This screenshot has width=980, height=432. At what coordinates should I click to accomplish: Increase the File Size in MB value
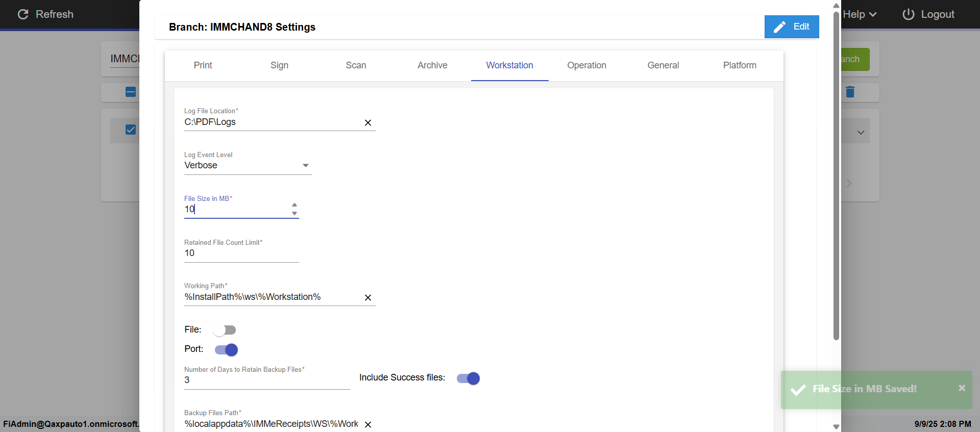pyautogui.click(x=295, y=205)
